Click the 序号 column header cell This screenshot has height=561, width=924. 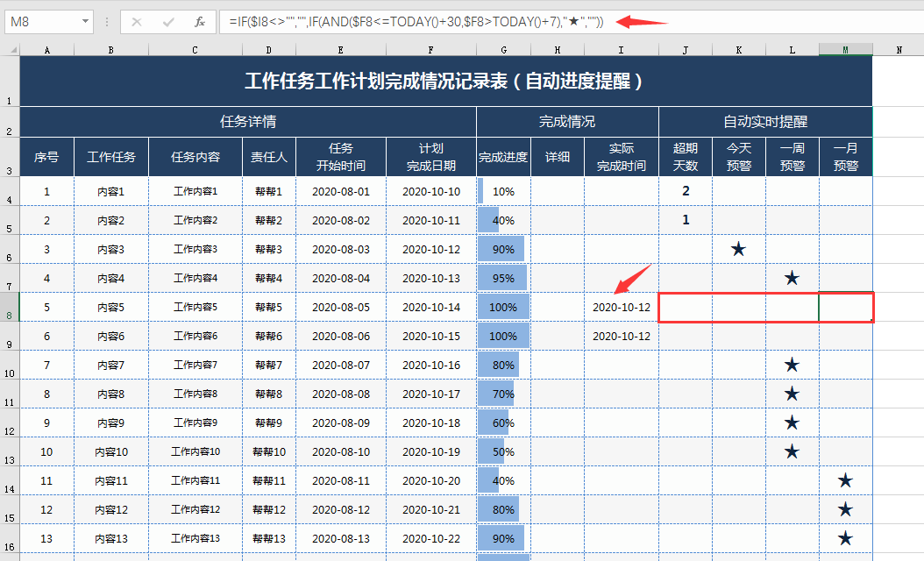point(47,157)
